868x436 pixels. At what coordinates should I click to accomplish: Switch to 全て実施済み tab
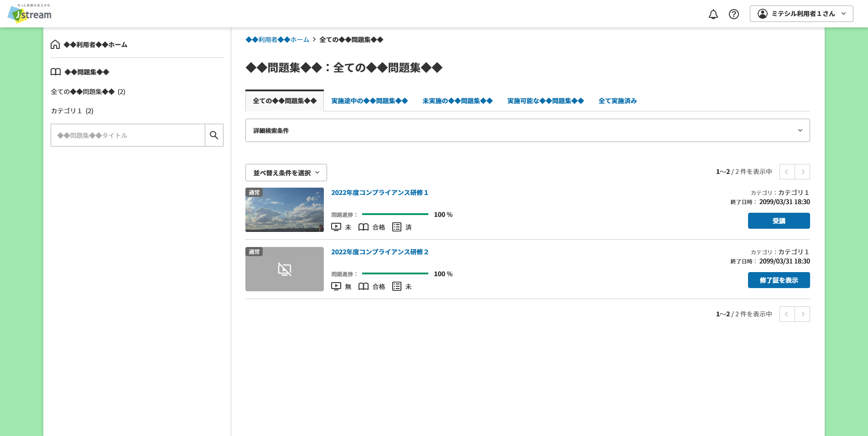click(x=618, y=101)
